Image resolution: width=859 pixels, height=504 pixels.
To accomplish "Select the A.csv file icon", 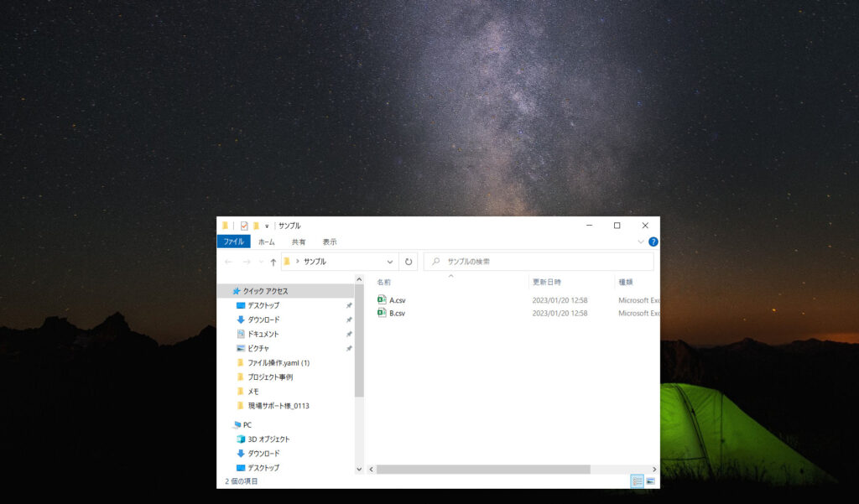I will click(x=382, y=299).
